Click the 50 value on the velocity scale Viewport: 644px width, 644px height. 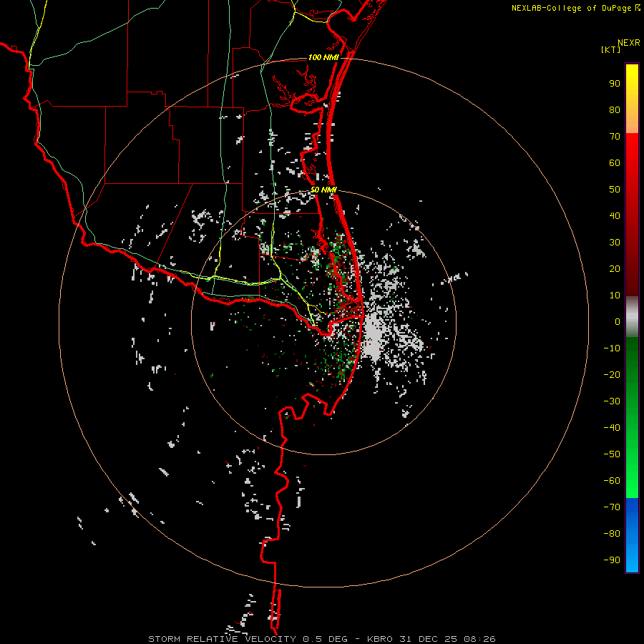point(615,190)
